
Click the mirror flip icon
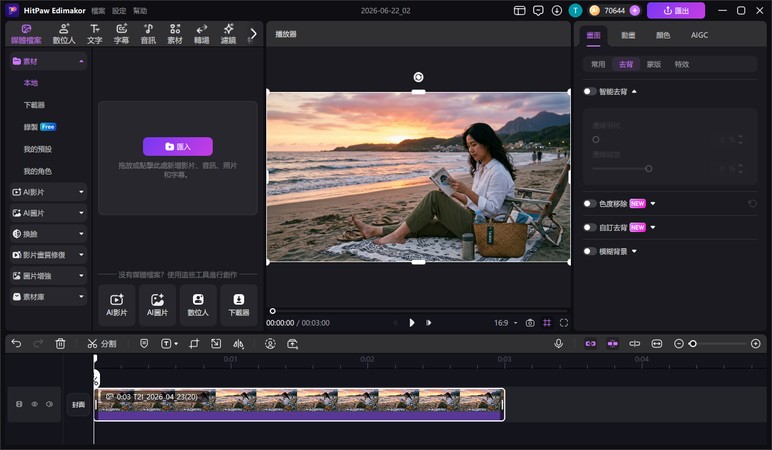tap(238, 344)
